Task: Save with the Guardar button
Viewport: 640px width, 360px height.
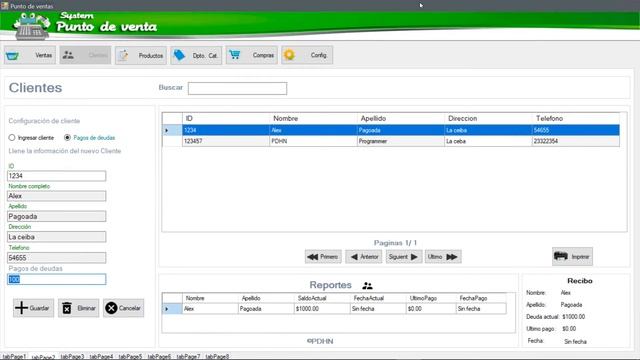Action: 33,308
